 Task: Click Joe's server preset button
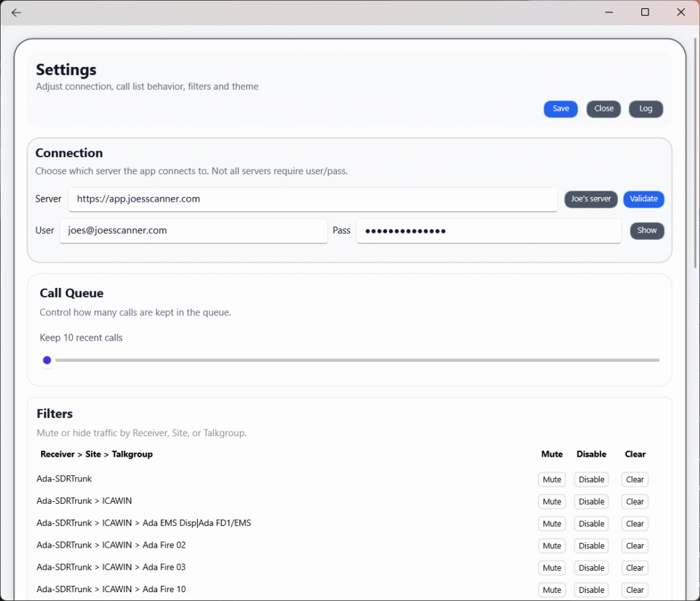click(591, 200)
